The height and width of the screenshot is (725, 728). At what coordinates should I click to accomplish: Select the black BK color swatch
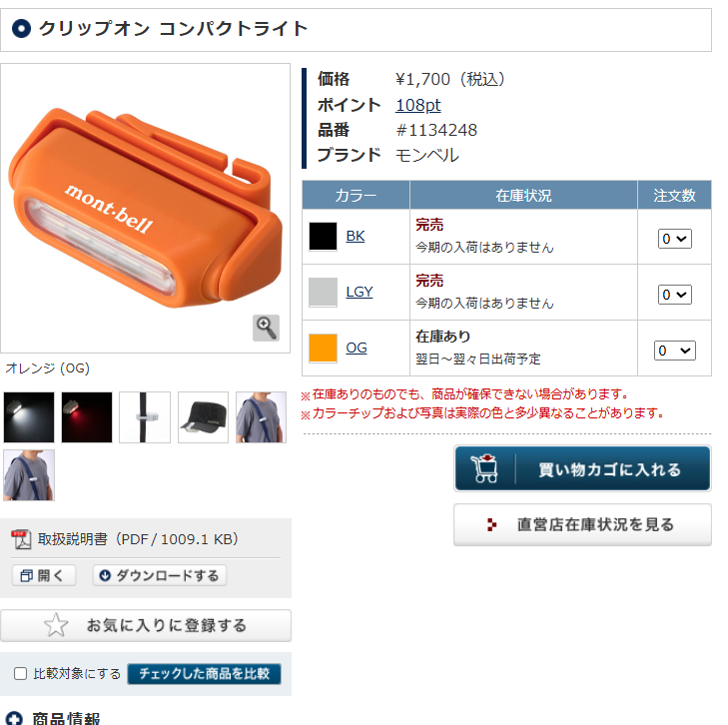tap(323, 237)
